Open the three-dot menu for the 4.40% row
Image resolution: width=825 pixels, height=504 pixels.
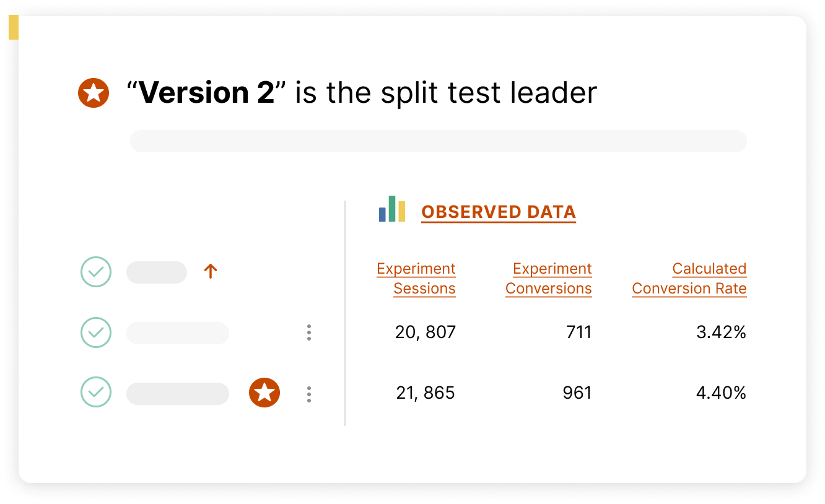(309, 394)
